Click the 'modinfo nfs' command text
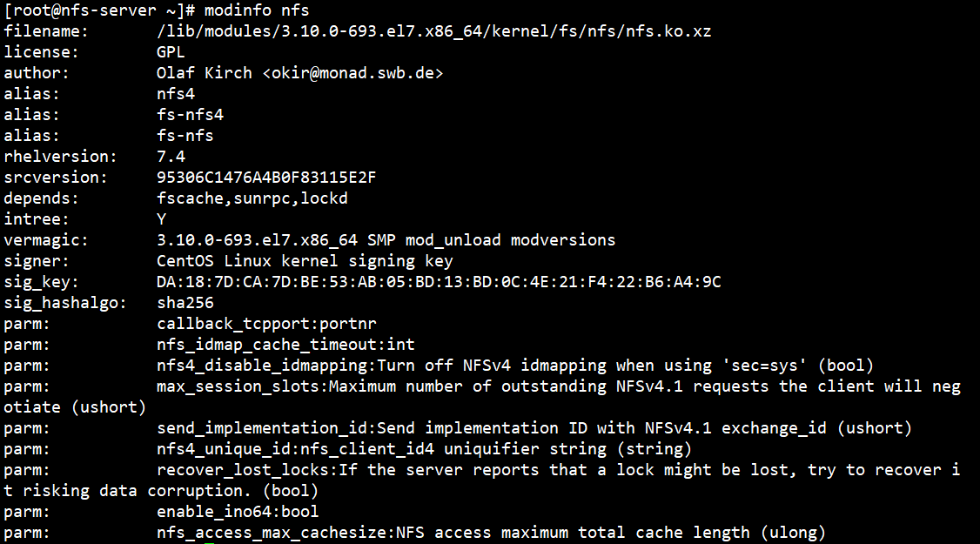Screen dimensions: 980x544 tap(257, 10)
